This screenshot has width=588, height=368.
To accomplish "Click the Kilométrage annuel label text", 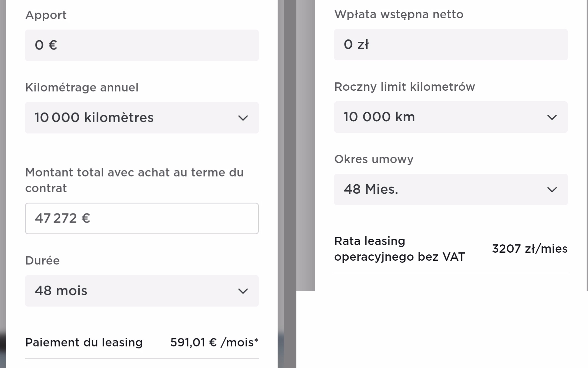I will [82, 87].
